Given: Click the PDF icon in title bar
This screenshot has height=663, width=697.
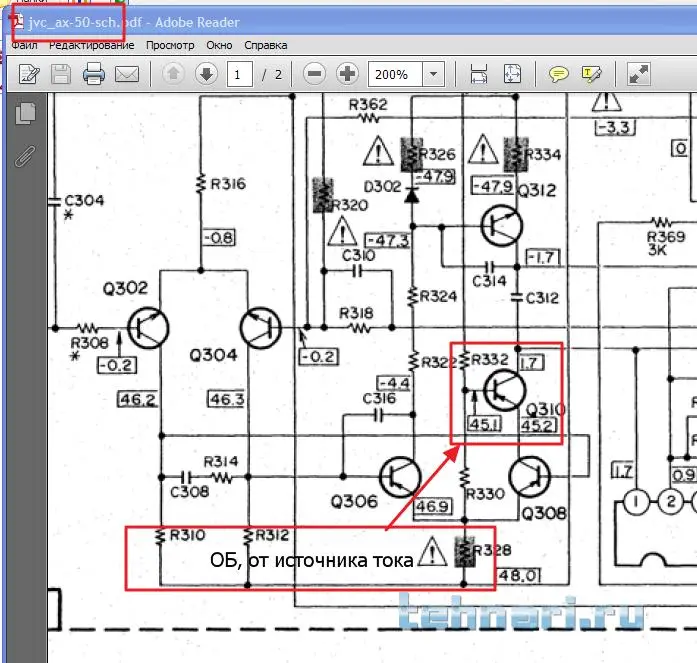Looking at the screenshot, I should [17, 21].
